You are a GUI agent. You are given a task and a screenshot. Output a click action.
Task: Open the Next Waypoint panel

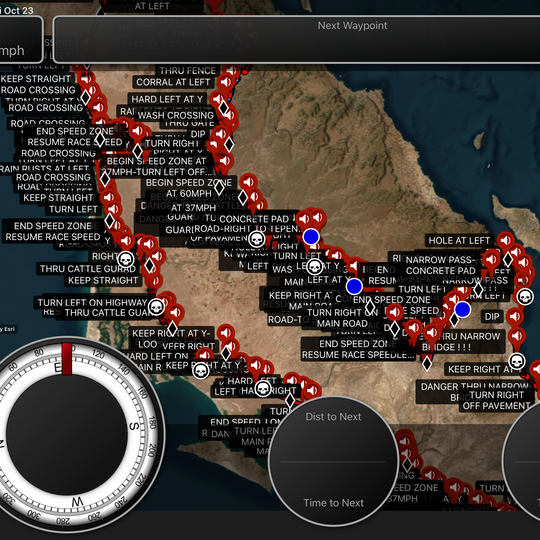coord(296,39)
